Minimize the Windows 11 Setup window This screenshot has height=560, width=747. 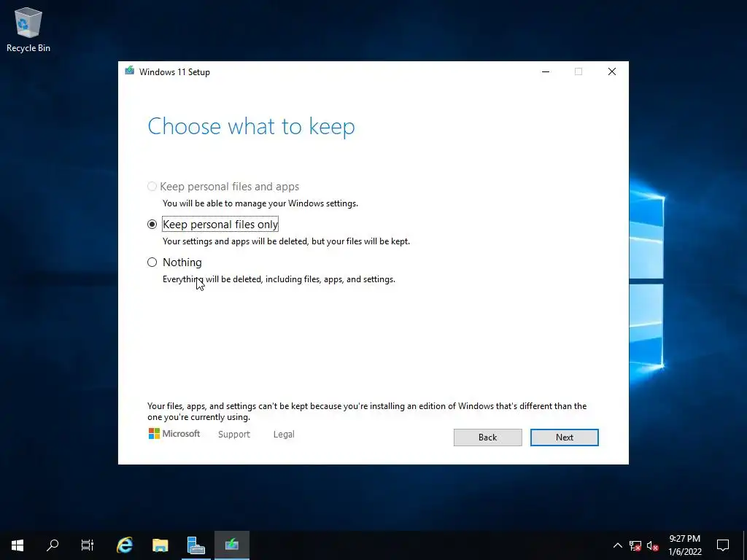point(546,71)
